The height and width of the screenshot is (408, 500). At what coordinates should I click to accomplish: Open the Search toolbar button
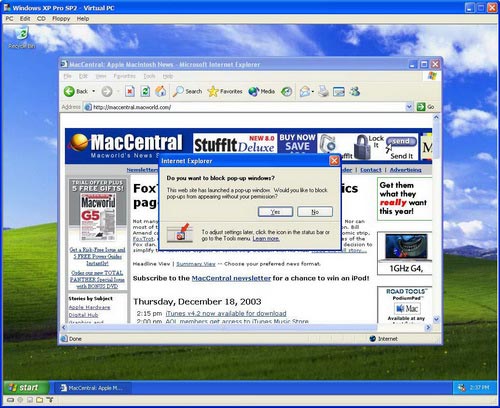(187, 91)
